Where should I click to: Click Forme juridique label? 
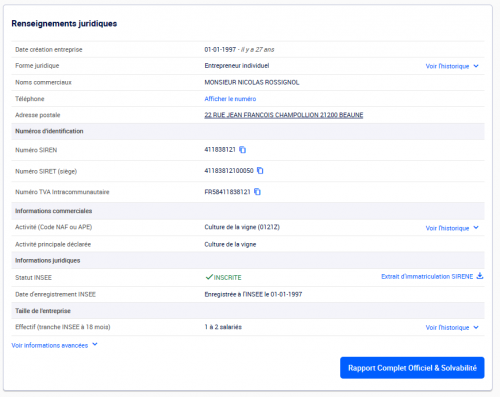tap(37, 66)
